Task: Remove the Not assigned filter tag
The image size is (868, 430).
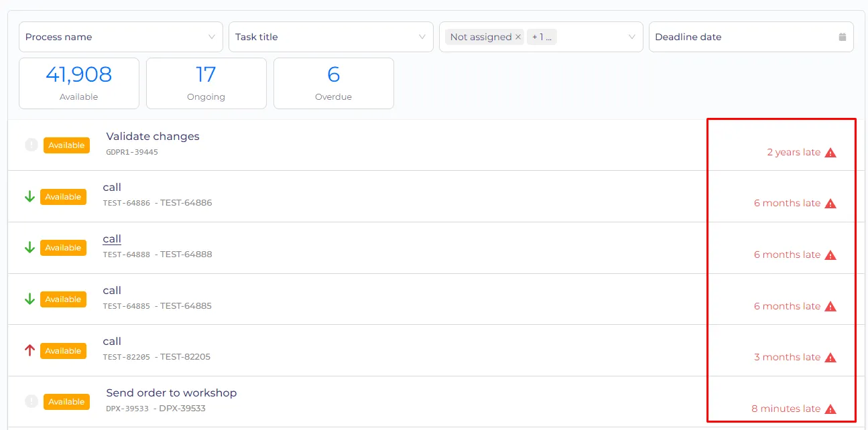Action: pos(518,37)
